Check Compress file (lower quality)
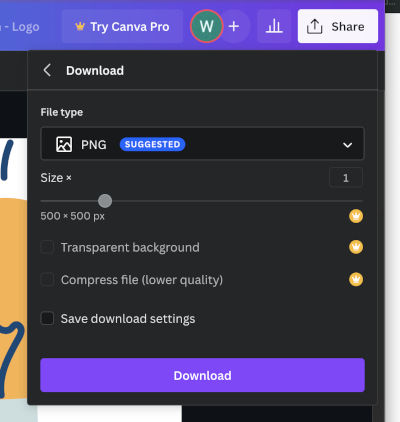The height and width of the screenshot is (422, 400). pyautogui.click(x=47, y=280)
